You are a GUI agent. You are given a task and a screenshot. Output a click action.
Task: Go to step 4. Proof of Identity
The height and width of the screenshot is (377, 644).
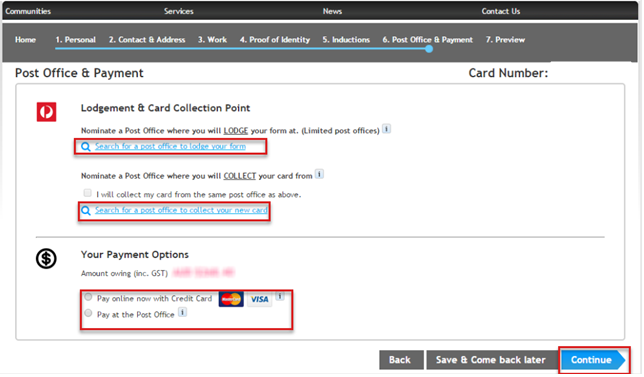(x=275, y=40)
